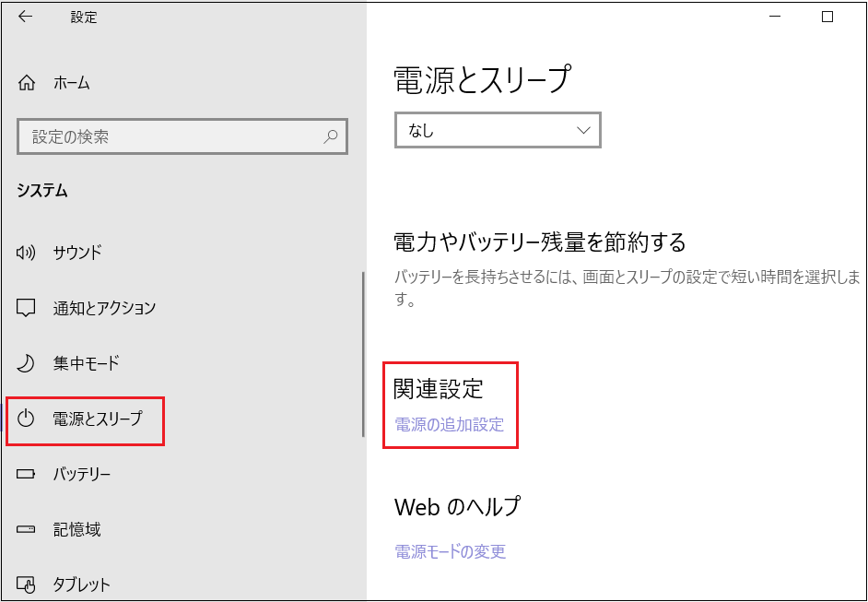Open the 電源の追加設定 link

(449, 425)
